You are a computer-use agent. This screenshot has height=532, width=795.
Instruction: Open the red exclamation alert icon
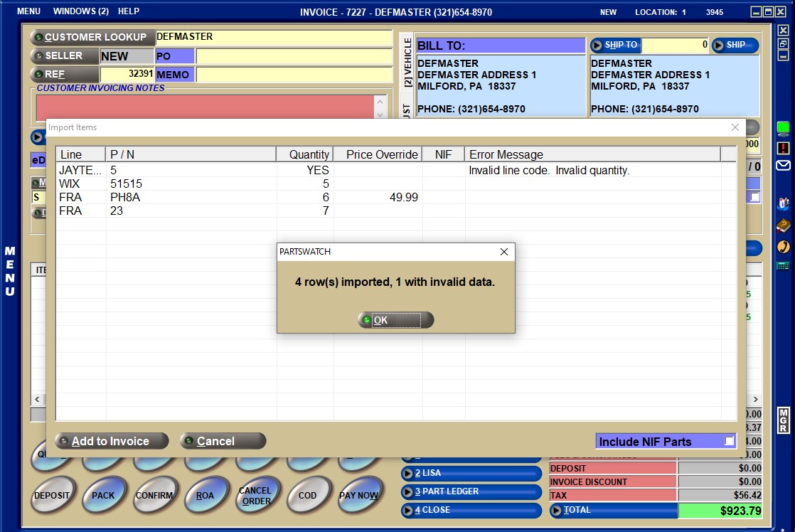783,148
